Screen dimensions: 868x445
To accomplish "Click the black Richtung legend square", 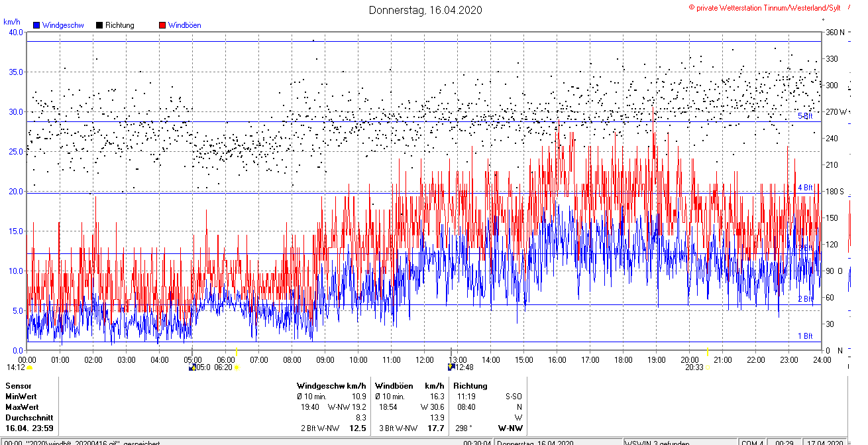I will tap(99, 25).
